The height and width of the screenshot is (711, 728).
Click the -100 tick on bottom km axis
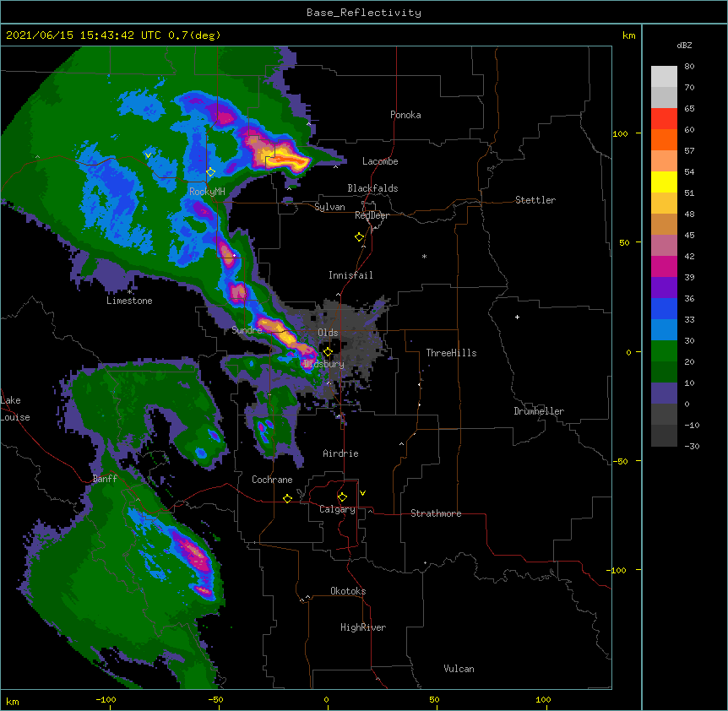(x=106, y=699)
